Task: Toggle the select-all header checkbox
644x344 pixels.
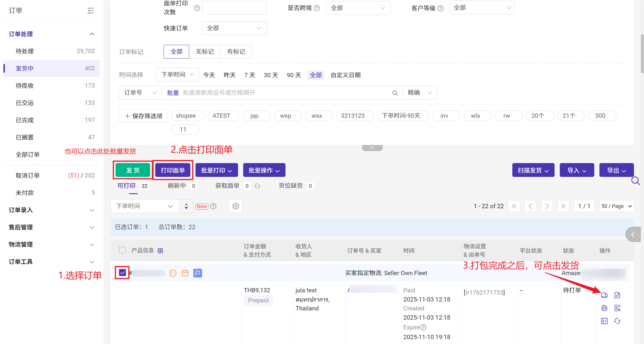Action: 122,250
